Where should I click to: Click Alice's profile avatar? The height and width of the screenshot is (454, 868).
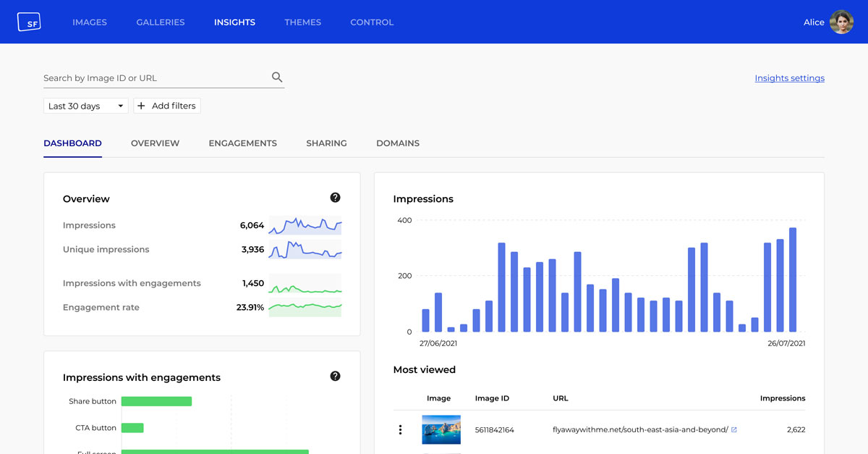[x=841, y=22]
